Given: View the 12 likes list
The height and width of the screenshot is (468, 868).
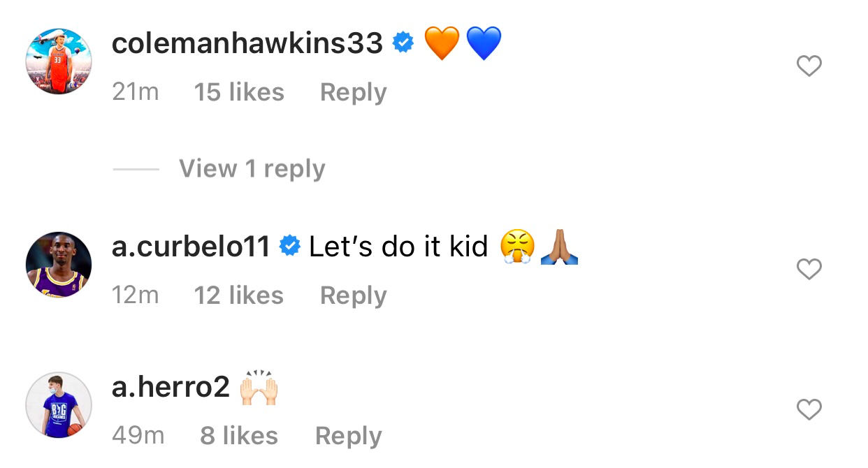Looking at the screenshot, I should click(239, 296).
